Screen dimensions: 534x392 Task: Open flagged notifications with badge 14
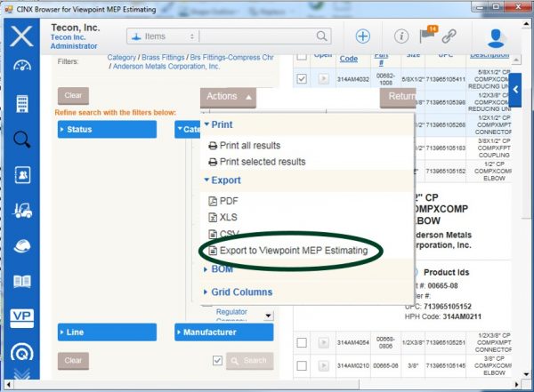[427, 34]
